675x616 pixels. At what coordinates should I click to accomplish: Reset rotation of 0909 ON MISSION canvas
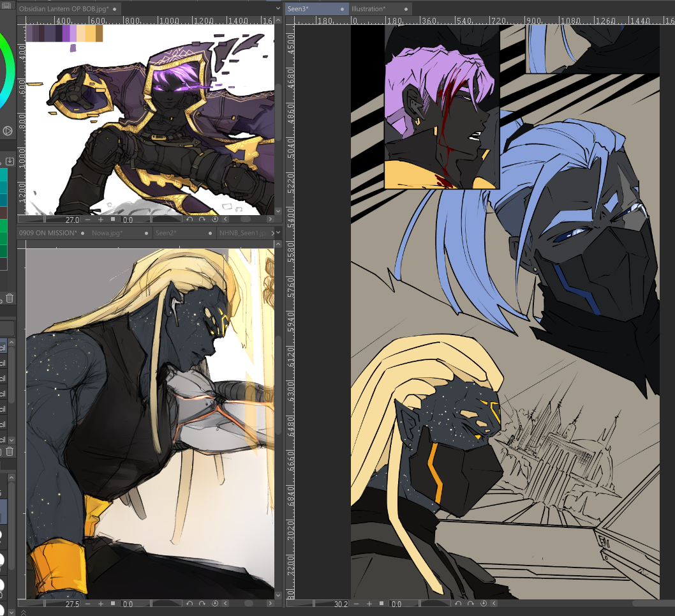tap(215, 603)
